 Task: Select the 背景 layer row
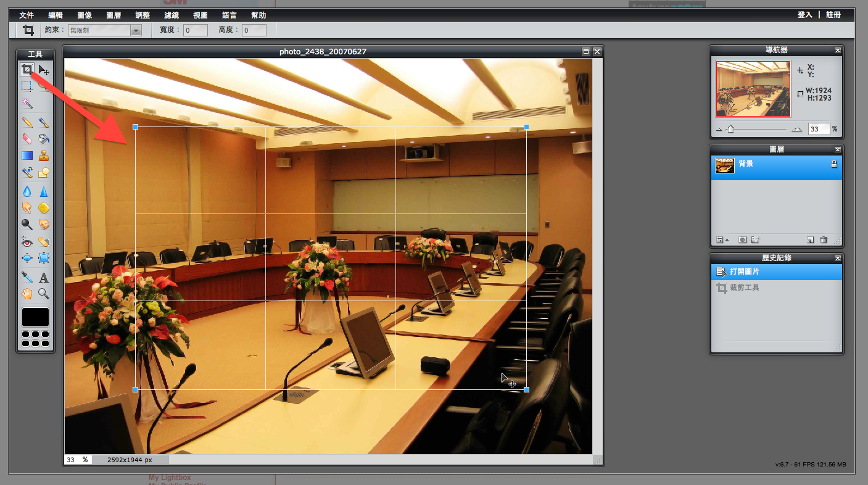[x=777, y=168]
